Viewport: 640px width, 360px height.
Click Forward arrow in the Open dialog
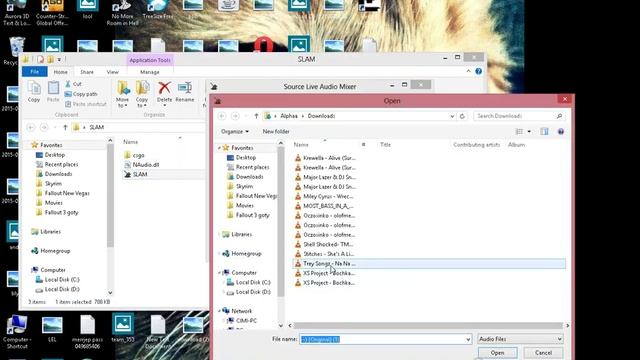(235, 116)
